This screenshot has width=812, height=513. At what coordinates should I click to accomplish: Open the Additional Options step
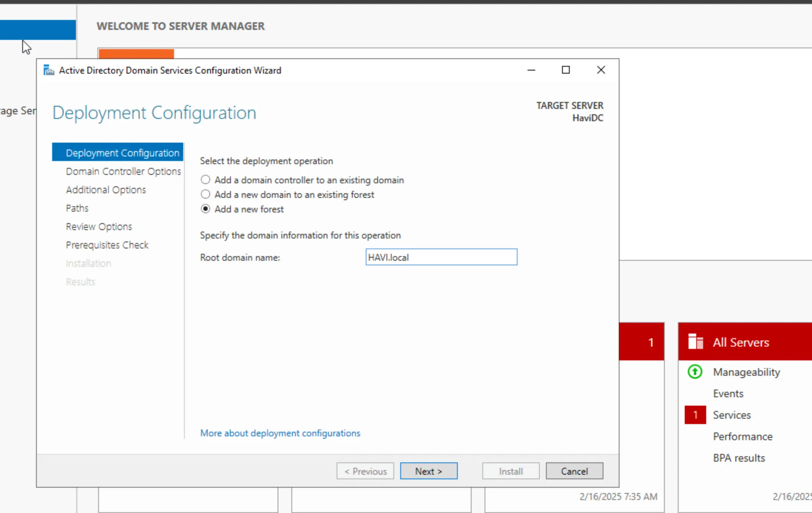click(x=106, y=190)
